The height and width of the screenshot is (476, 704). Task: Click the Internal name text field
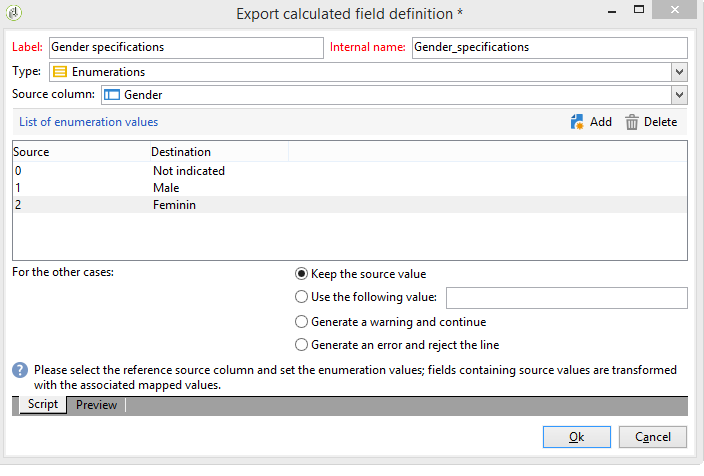tap(549, 47)
